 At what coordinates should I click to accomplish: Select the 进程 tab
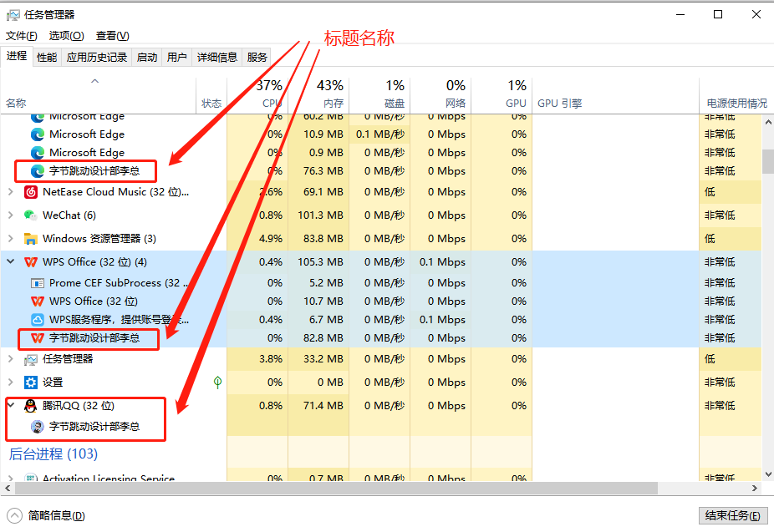point(16,56)
